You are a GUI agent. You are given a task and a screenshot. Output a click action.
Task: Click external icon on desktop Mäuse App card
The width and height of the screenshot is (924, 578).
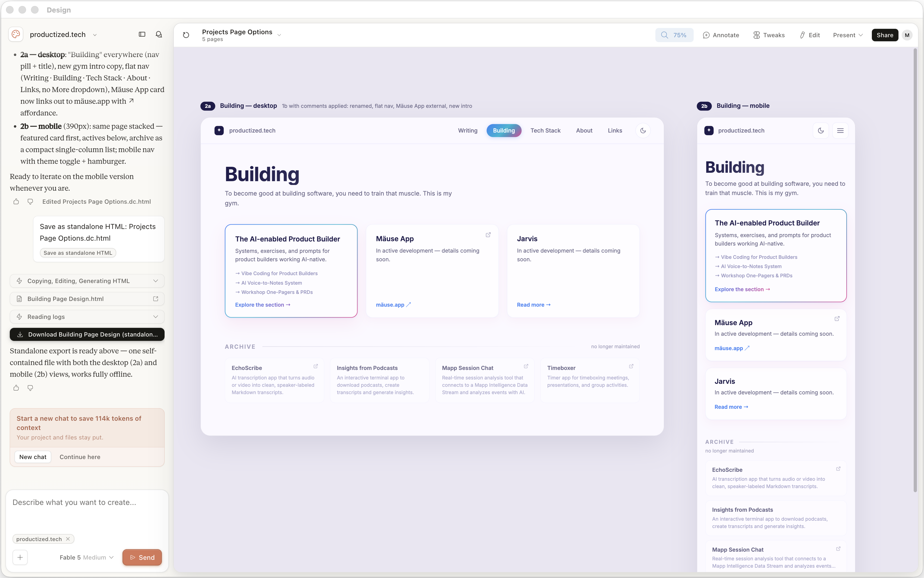488,235
